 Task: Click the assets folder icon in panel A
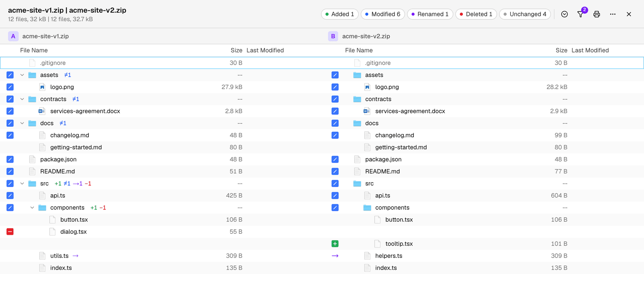coord(32,75)
